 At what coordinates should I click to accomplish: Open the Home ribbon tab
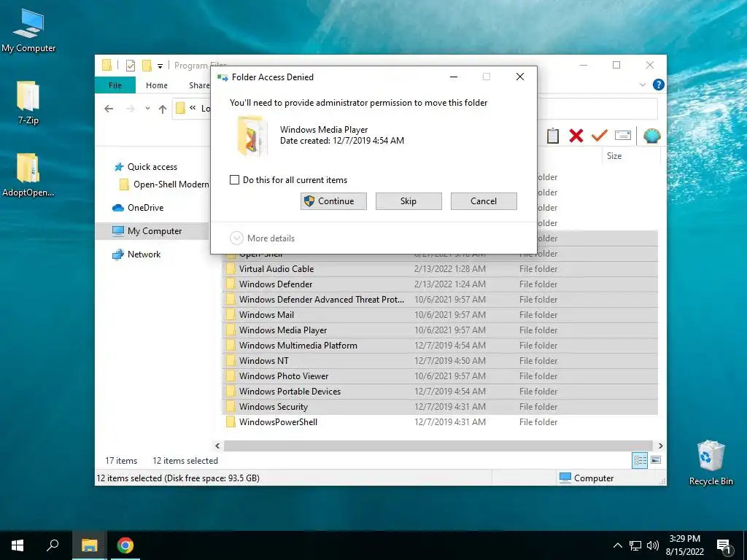[157, 85]
